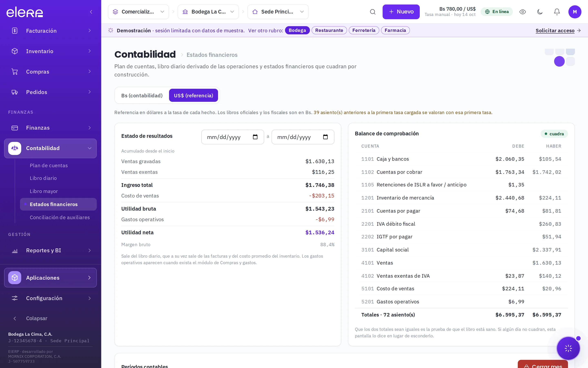588x368 pixels.
Task: Open the floating assistant sparkle button
Action: pyautogui.click(x=568, y=348)
